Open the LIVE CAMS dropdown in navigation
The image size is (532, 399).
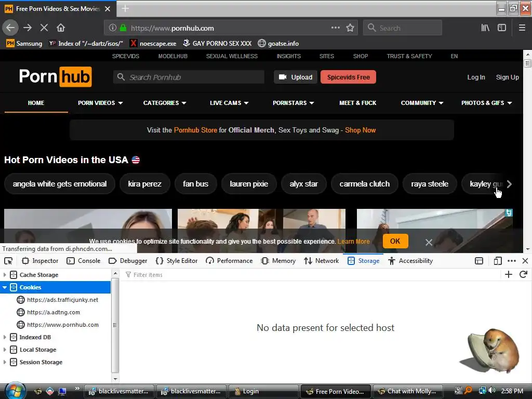[x=229, y=103]
